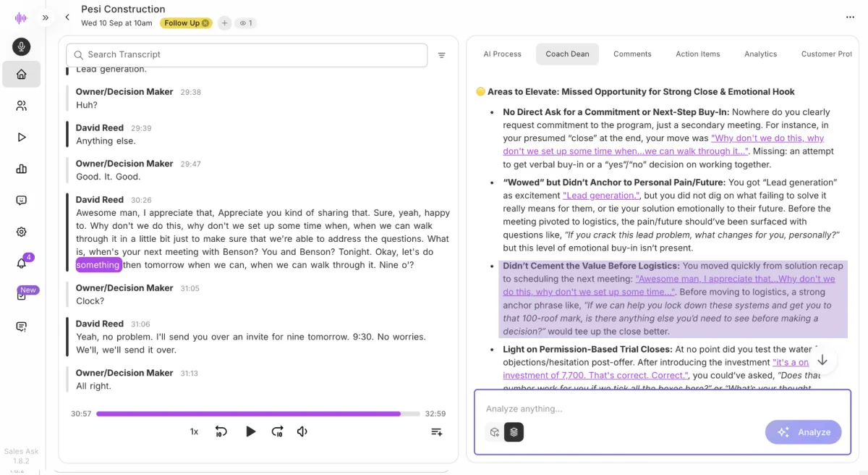This screenshot has width=868, height=475.
Task: Jump to bottom with down-arrow button
Action: (822, 360)
